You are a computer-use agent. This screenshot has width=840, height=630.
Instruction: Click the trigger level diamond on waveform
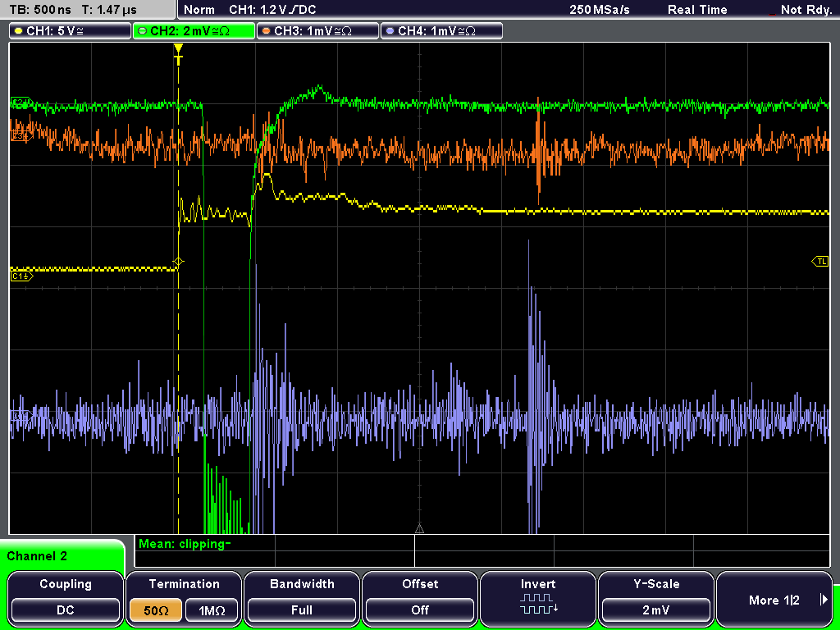(178, 262)
